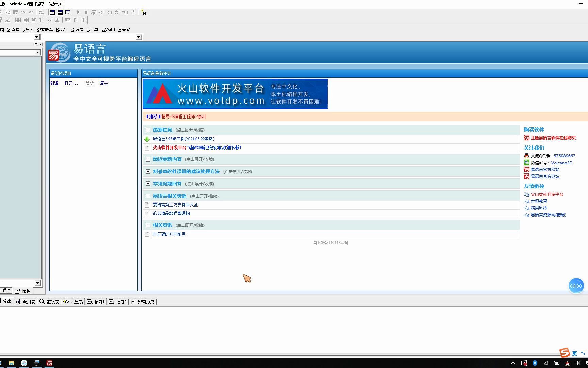Open the T.工具 menu
Viewport: 588px width, 368px height.
click(92, 30)
